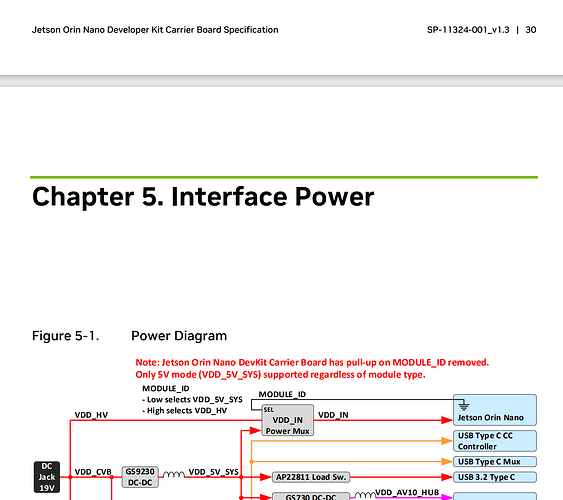Select the USB 3.2 Type C box
This screenshot has height=500, width=563.
pos(495,477)
